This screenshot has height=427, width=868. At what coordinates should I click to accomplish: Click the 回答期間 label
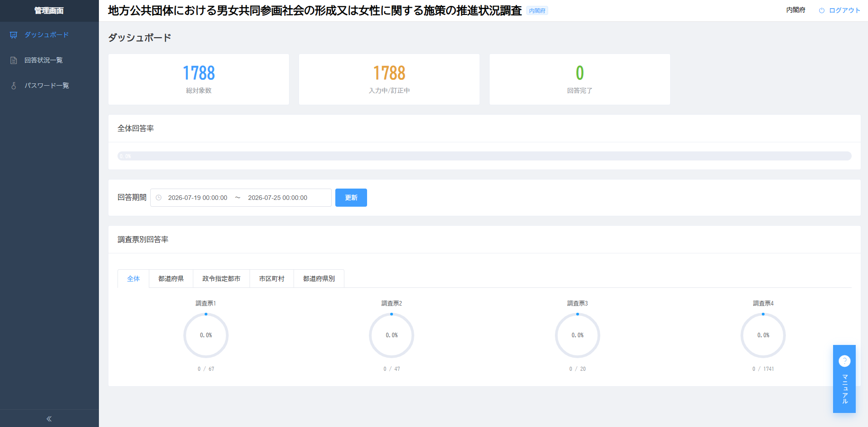pos(132,198)
